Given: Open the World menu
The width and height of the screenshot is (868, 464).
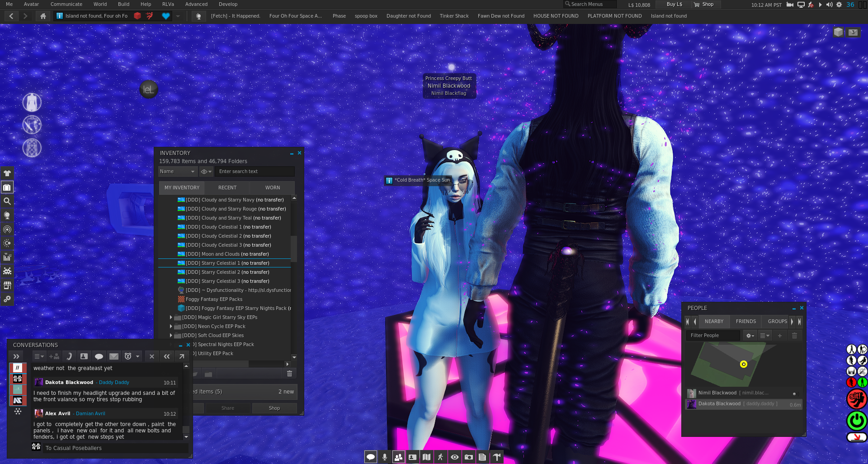Looking at the screenshot, I should click(x=100, y=4).
